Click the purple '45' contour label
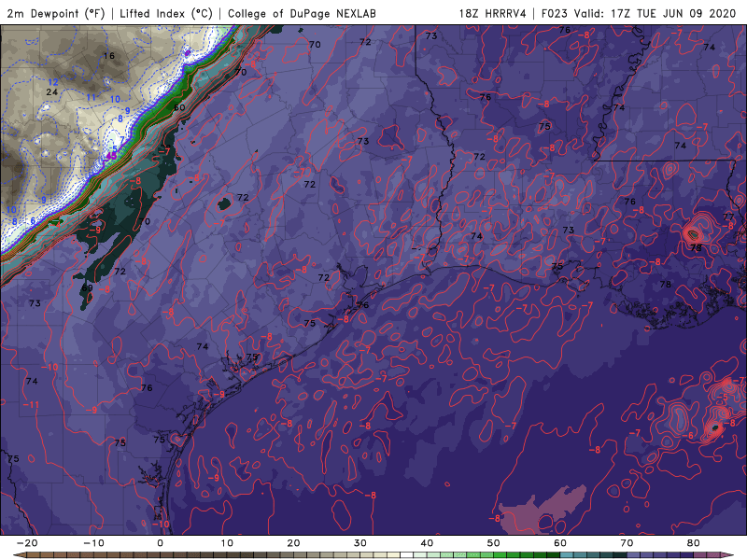747x560 pixels. [x=111, y=156]
